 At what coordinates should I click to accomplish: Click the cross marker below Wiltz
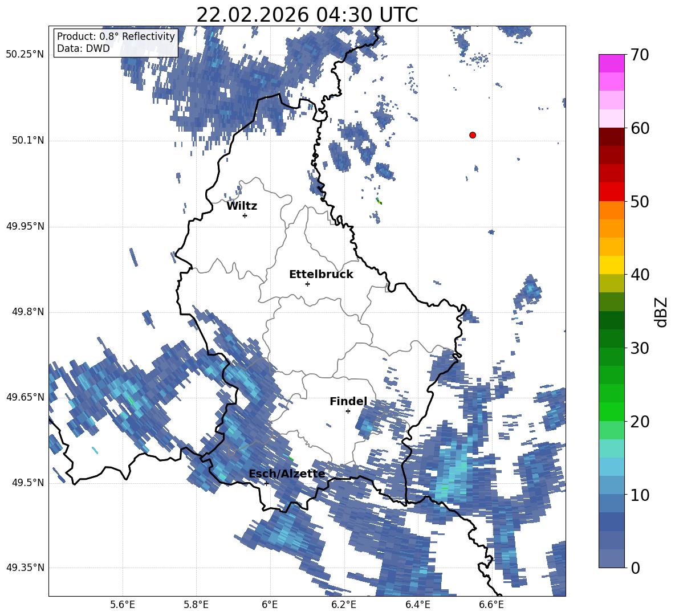click(x=245, y=215)
